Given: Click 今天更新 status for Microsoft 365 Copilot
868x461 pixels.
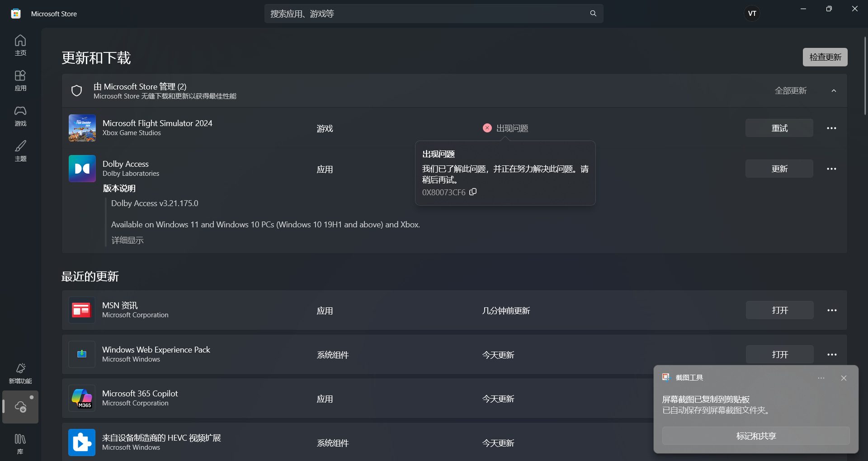Looking at the screenshot, I should (498, 399).
